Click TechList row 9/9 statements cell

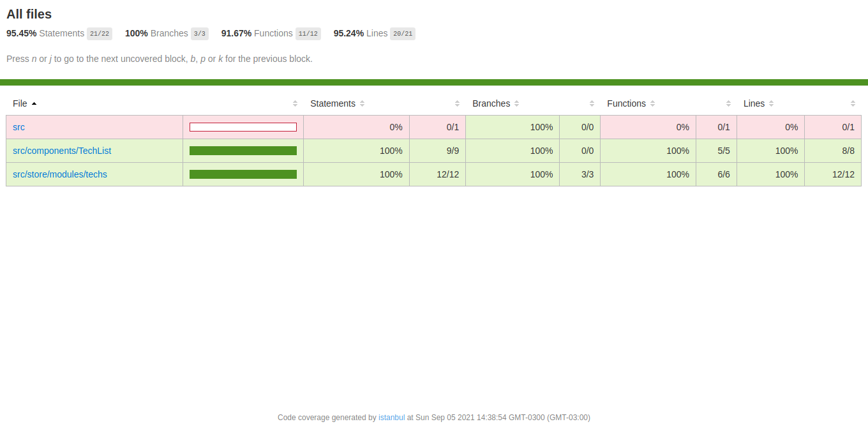coord(437,151)
